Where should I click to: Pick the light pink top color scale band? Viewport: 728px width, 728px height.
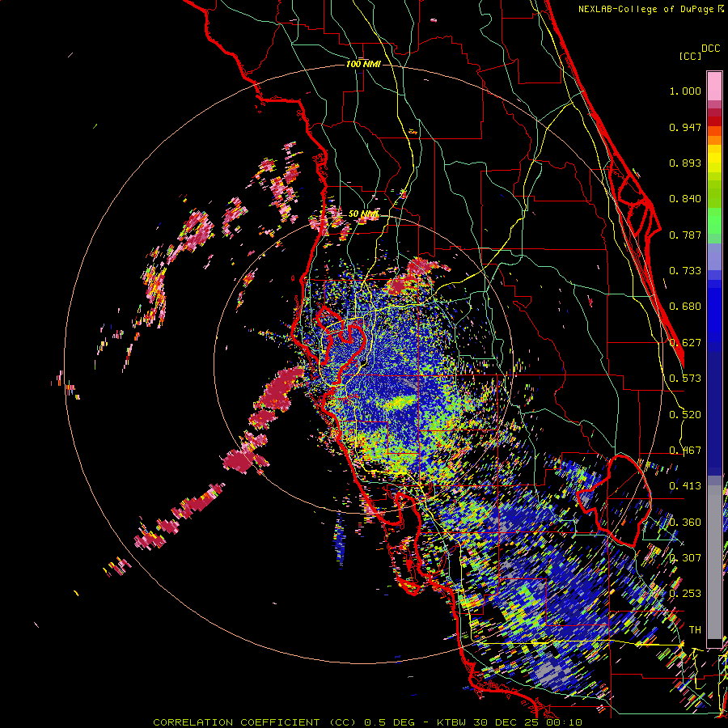714,86
